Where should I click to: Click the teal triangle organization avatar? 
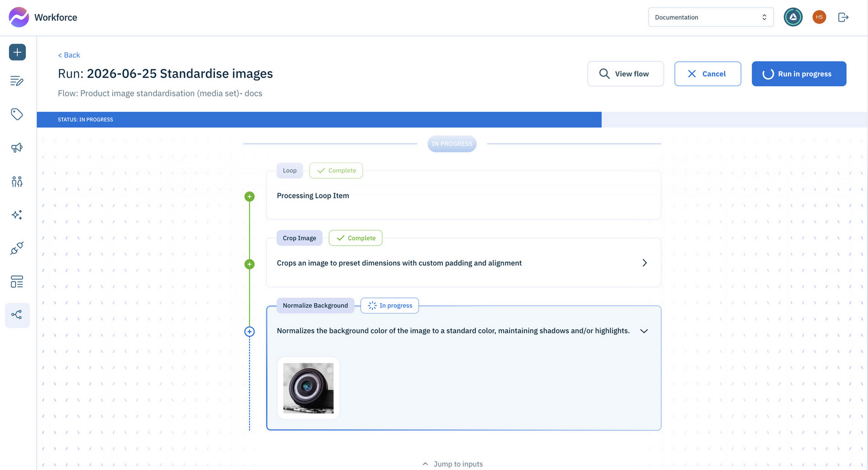[793, 17]
